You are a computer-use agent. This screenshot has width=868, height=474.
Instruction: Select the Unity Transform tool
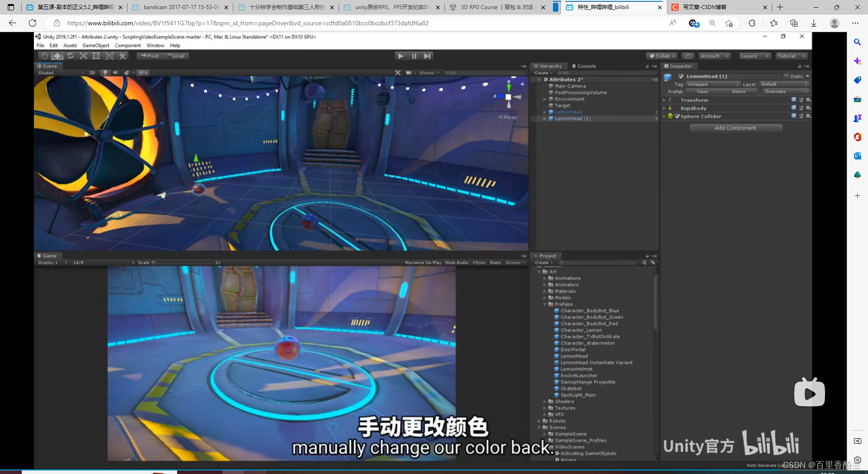pos(109,56)
